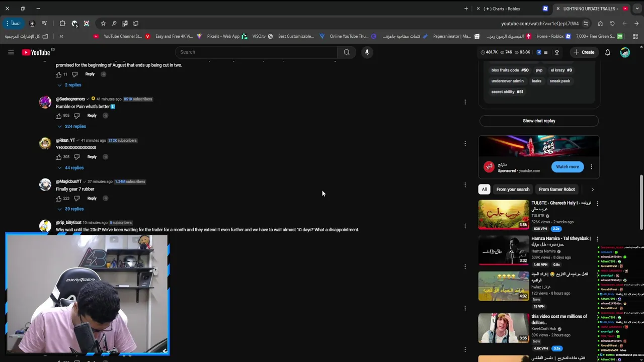644x362 pixels.
Task: Dislike the MagicbusYT comment
Action: pyautogui.click(x=77, y=199)
